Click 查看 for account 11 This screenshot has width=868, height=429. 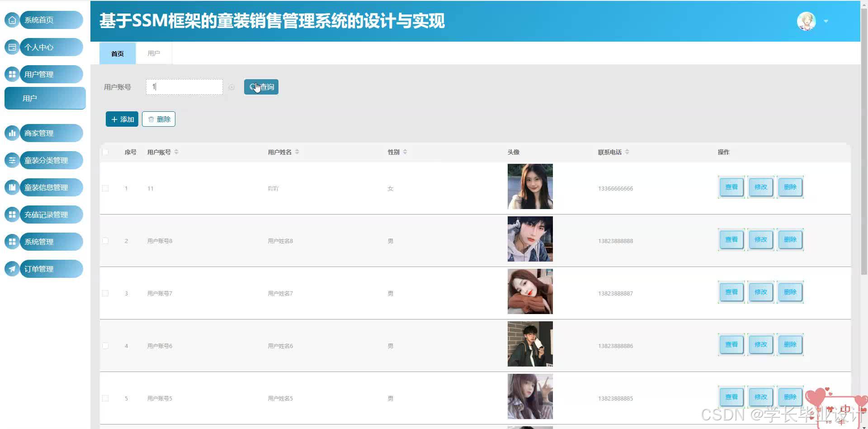point(731,187)
